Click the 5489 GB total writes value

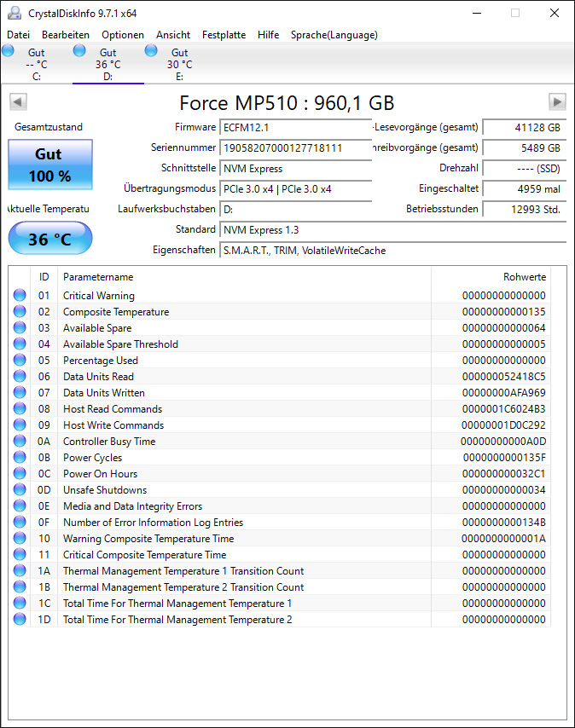pos(525,147)
